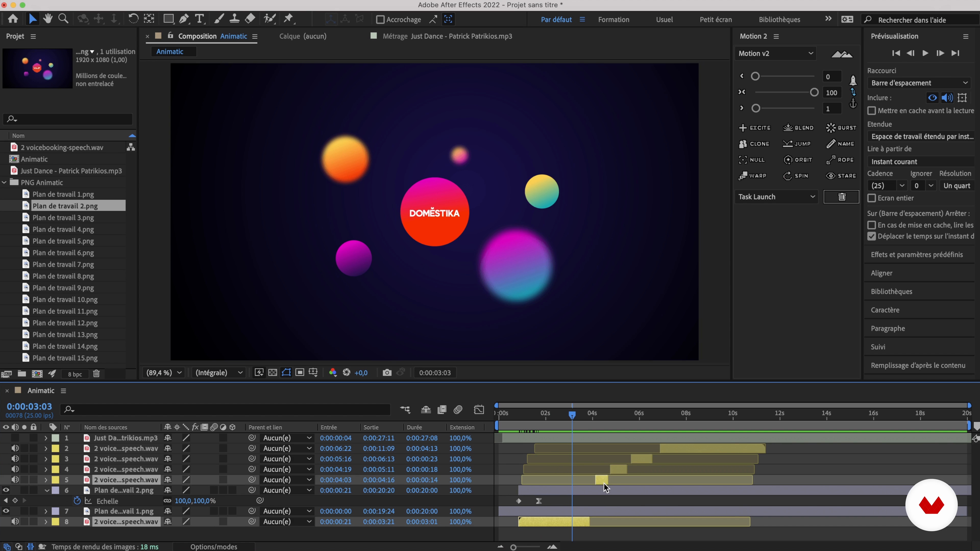
Task: Switch to Bibliothèques workspace
Action: point(779,19)
